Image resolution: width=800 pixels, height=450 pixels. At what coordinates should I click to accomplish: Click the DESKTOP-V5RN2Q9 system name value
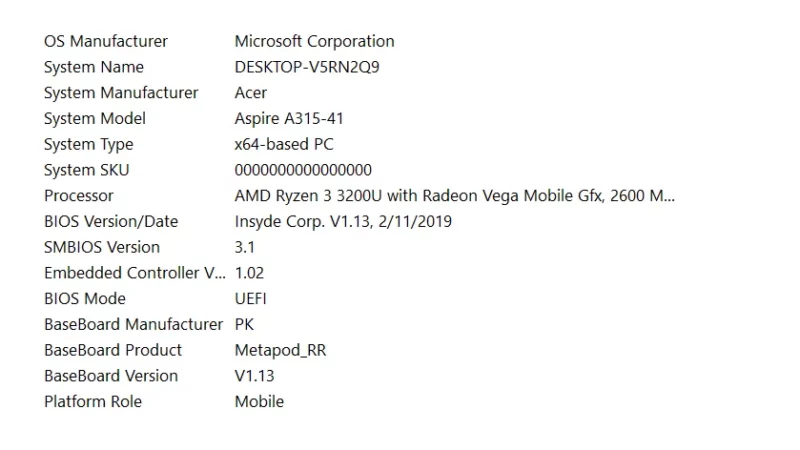click(x=307, y=67)
